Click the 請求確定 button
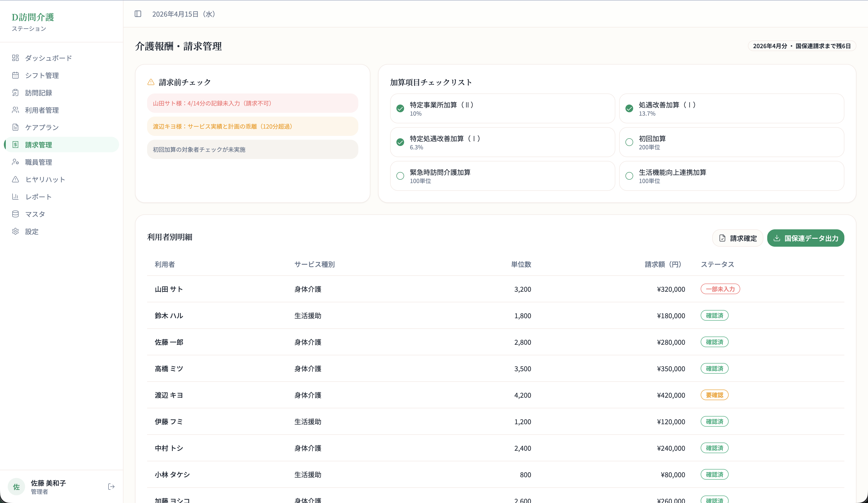The height and width of the screenshot is (503, 868). pyautogui.click(x=738, y=238)
